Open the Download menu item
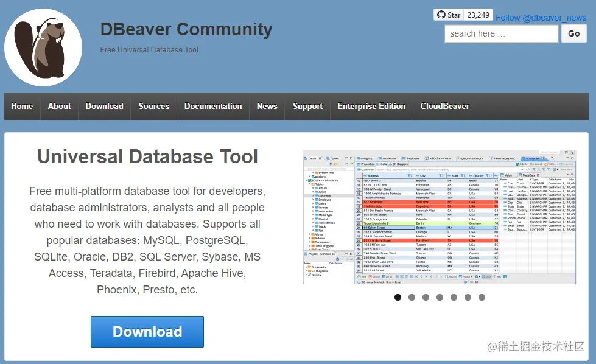596x364 pixels. 105,107
